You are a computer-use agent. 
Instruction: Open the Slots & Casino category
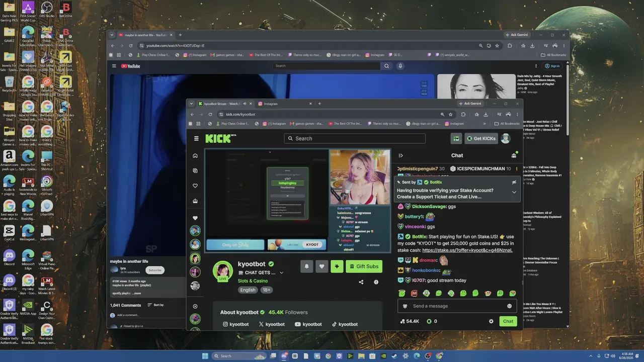click(253, 281)
